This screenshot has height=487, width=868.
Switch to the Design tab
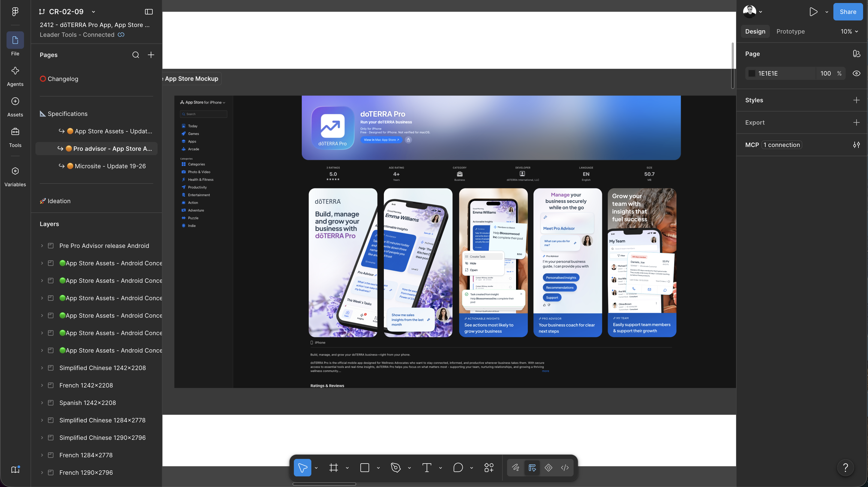[755, 31]
